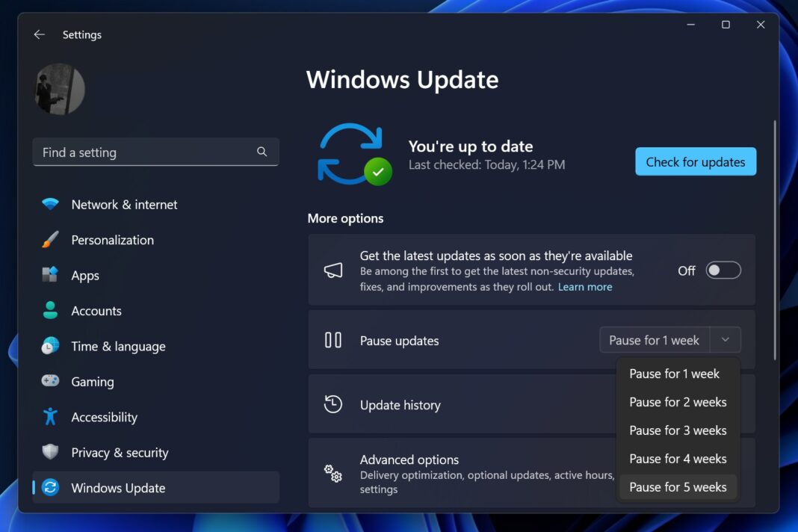Screen dimensions: 798x532
Task: Click the Time & language globe icon
Action: click(x=50, y=346)
